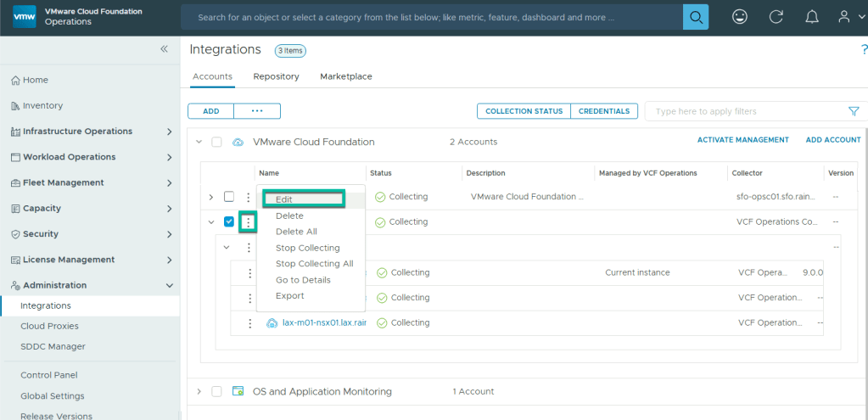The height and width of the screenshot is (420, 868).
Task: Click the ADD ACCOUNT link
Action: tap(832, 140)
